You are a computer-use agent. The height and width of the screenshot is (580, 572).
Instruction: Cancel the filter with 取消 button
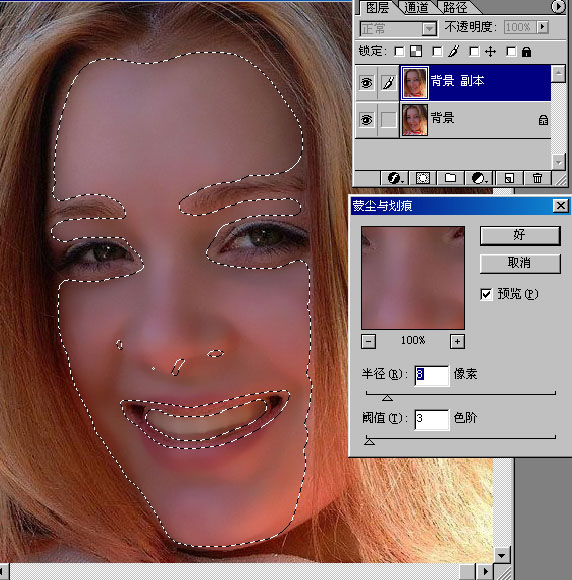coord(520,263)
